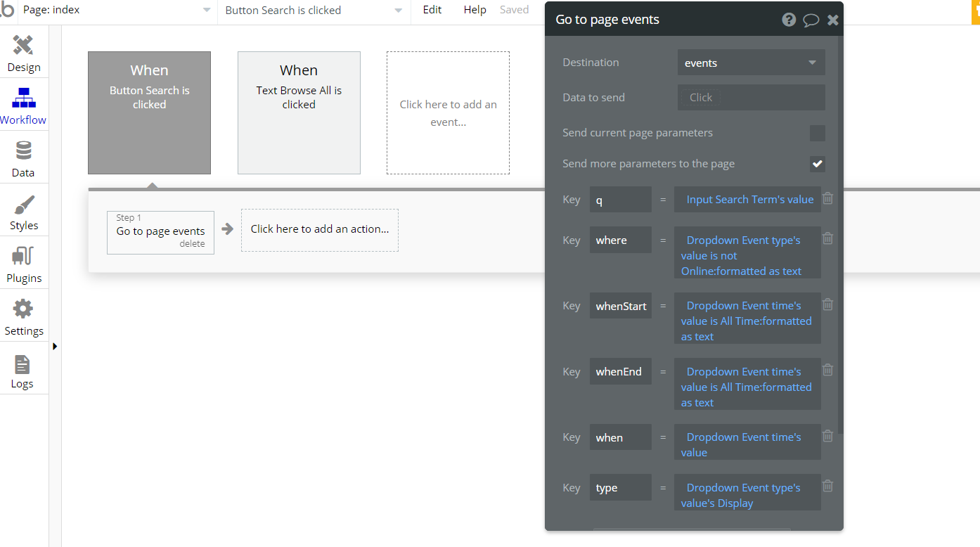
Task: Open the Help menu
Action: (x=475, y=10)
